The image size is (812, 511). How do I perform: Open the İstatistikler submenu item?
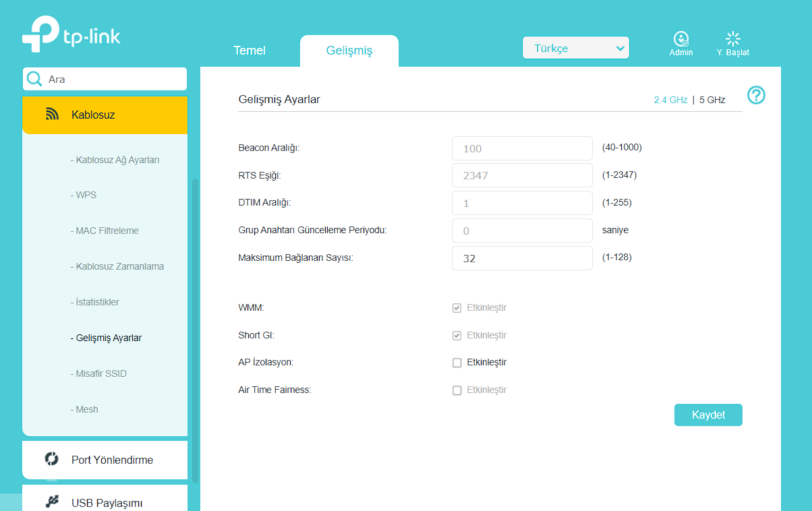click(94, 302)
